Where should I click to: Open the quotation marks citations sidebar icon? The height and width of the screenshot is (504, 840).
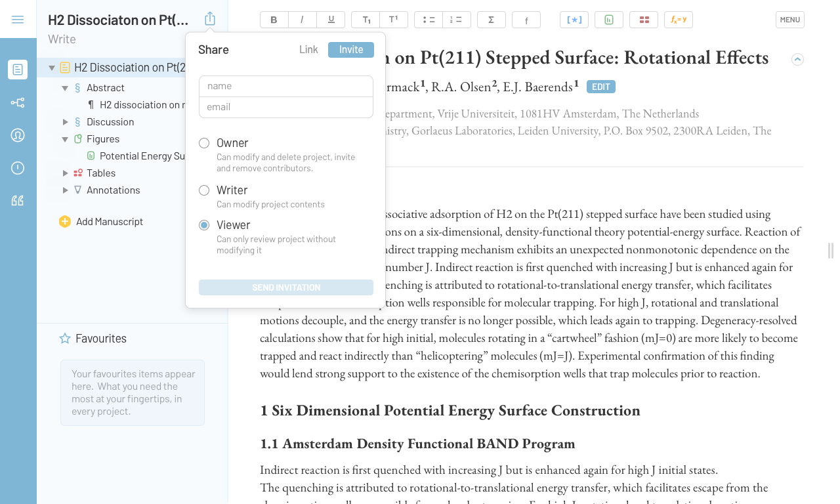tap(18, 201)
